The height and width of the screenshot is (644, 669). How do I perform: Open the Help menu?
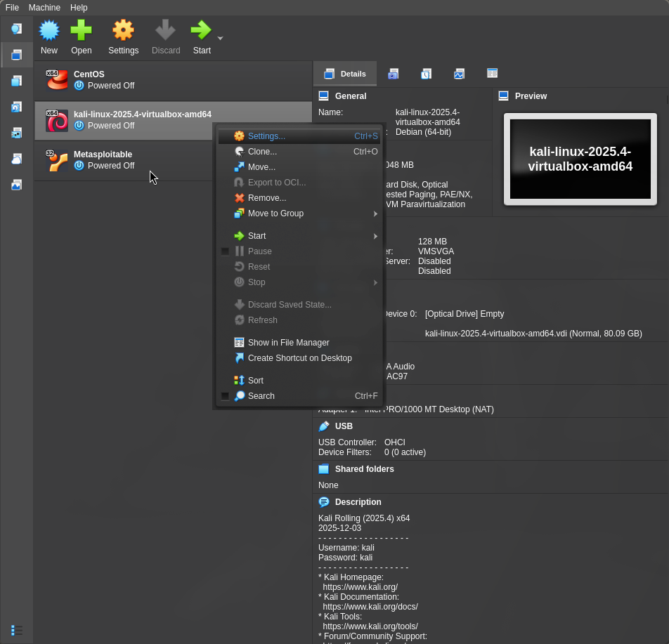point(79,7)
